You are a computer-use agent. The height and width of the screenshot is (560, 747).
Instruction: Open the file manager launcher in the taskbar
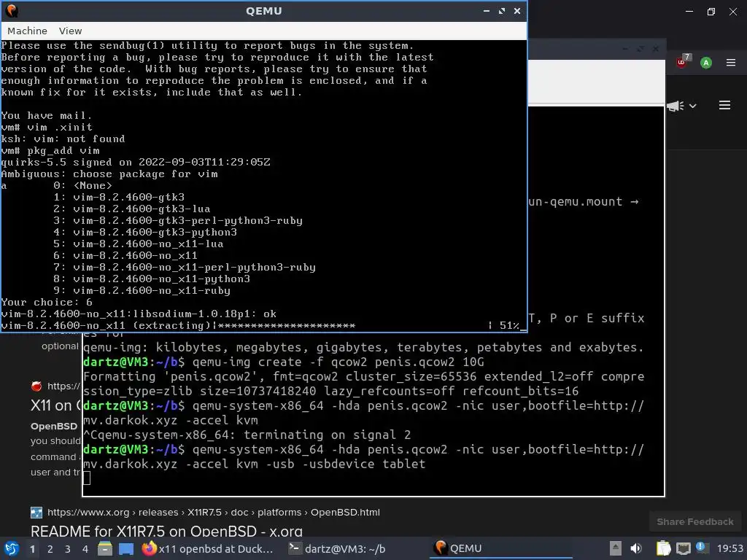[105, 548]
